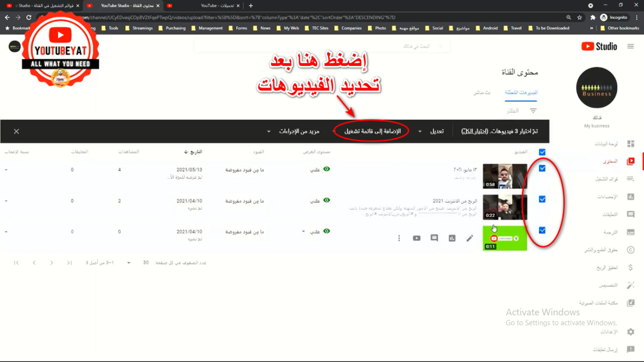Click the View on YouTube icon in third row

pos(416,238)
